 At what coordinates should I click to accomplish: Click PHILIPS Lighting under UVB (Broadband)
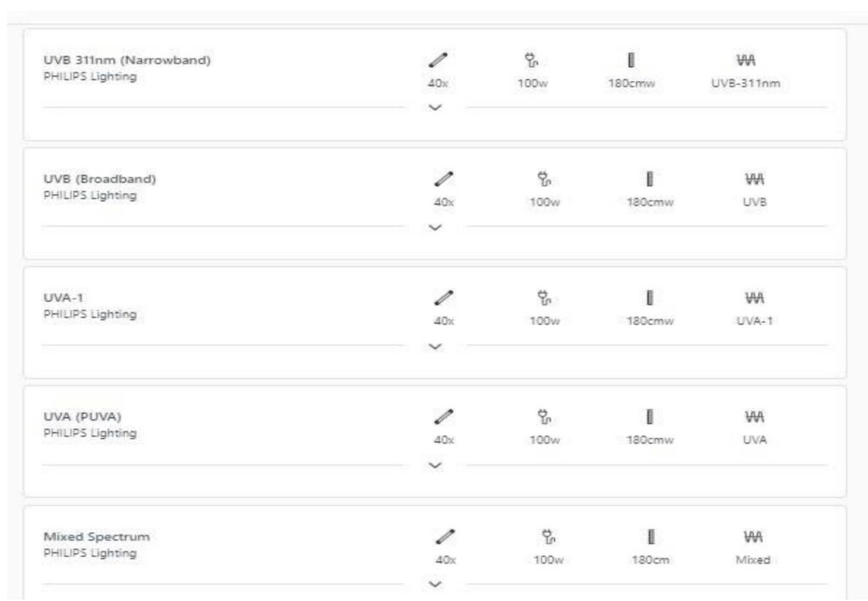point(89,196)
